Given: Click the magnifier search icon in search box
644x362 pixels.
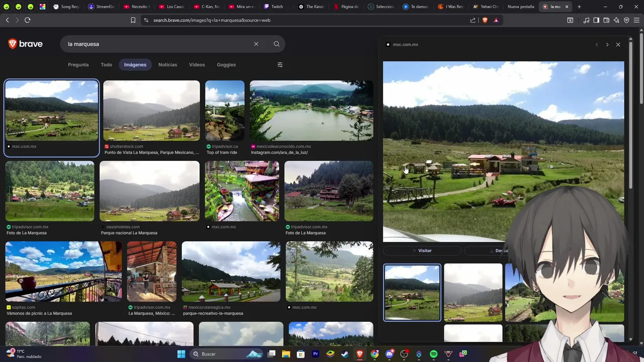Looking at the screenshot, I should [x=277, y=44].
